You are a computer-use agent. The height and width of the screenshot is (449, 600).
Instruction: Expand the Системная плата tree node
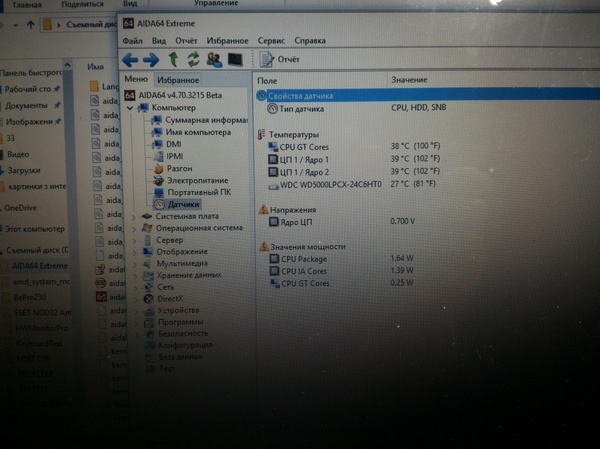pos(136,216)
